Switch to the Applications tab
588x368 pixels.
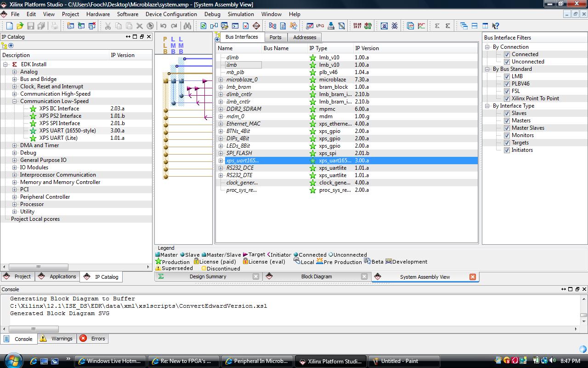(58, 276)
